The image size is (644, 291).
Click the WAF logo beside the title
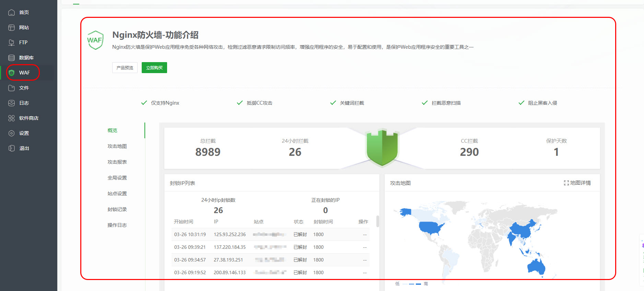click(x=95, y=40)
